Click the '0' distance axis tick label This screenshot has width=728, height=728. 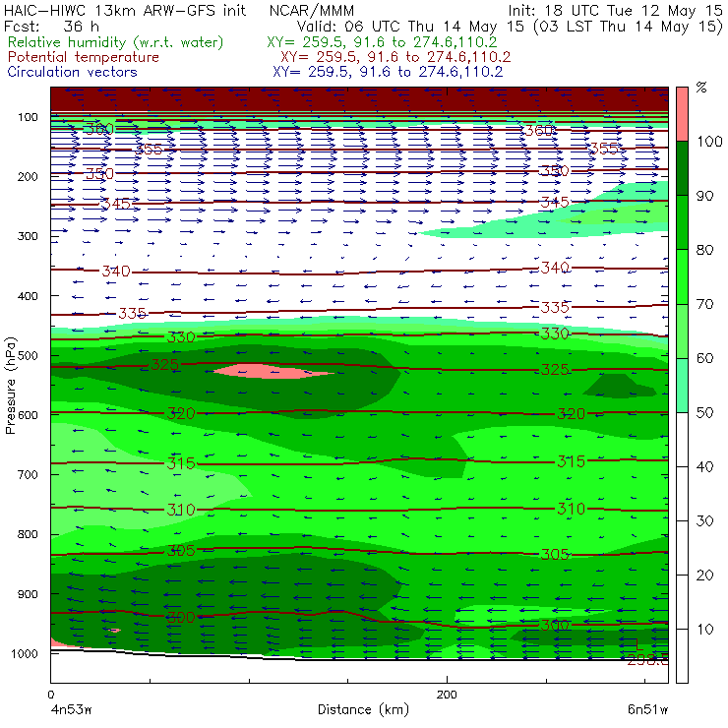click(51, 695)
